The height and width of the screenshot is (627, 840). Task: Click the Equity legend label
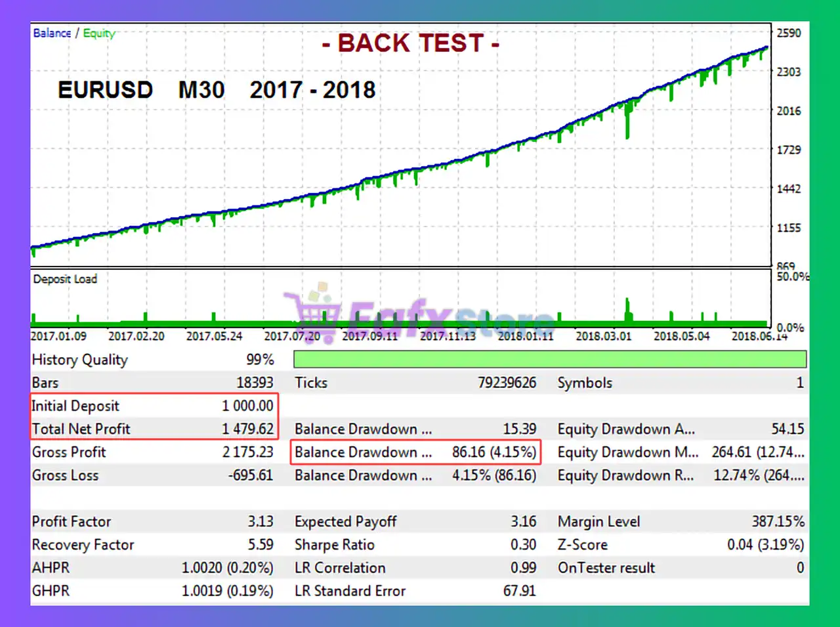99,33
